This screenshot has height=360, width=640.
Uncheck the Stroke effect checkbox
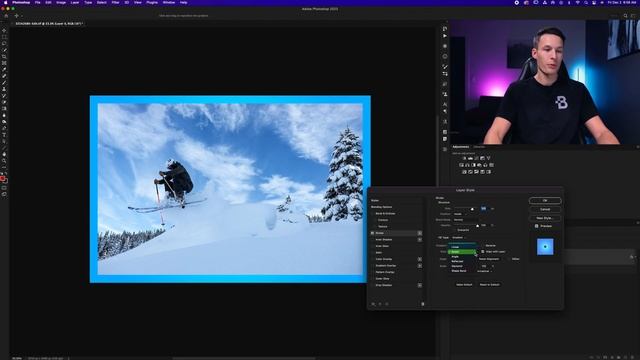373,233
